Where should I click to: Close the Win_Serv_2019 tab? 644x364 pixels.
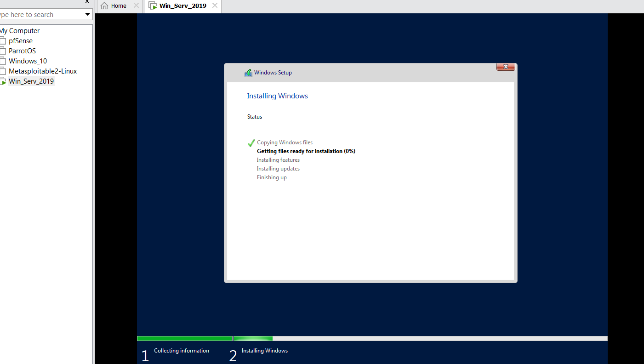pos(215,6)
